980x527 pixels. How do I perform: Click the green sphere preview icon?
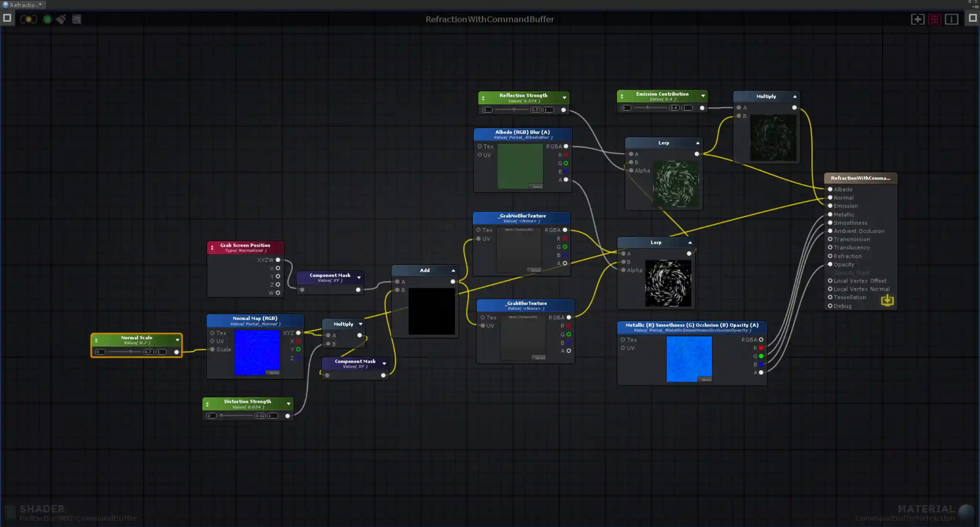pyautogui.click(x=47, y=19)
